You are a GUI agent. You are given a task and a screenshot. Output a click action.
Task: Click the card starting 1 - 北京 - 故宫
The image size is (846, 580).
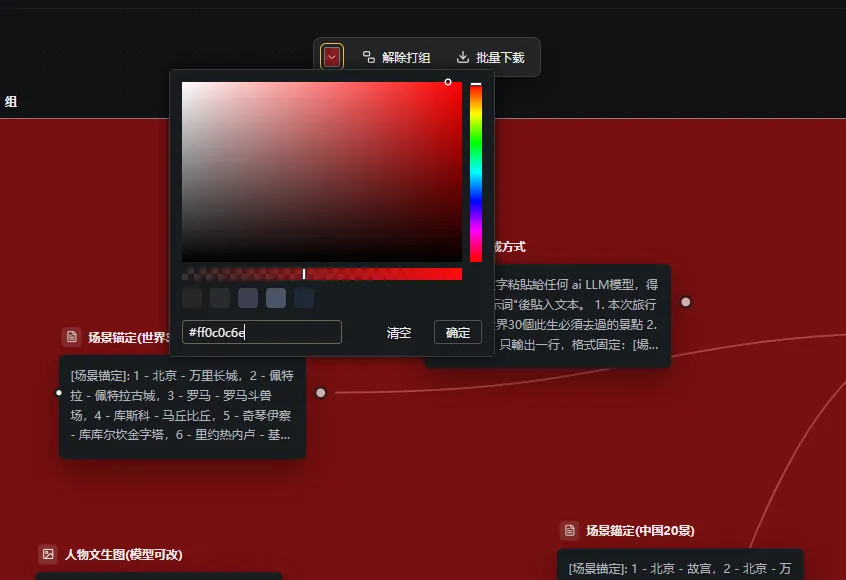click(680, 565)
